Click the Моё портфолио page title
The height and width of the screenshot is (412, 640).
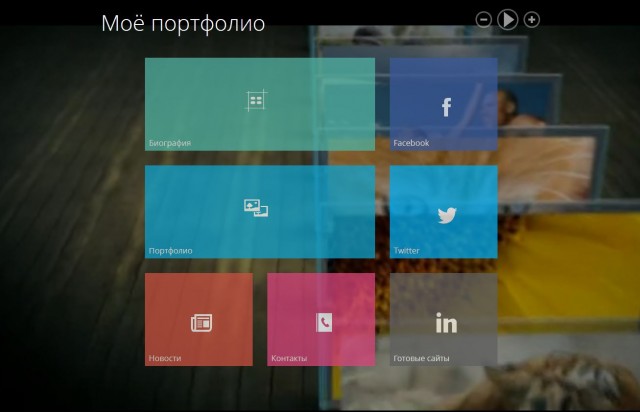click(183, 23)
